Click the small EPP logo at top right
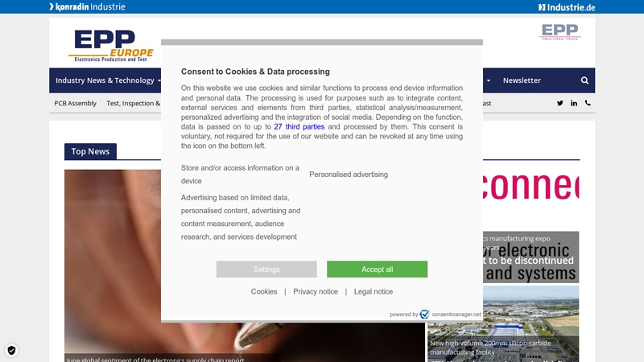644x362 pixels. [559, 32]
